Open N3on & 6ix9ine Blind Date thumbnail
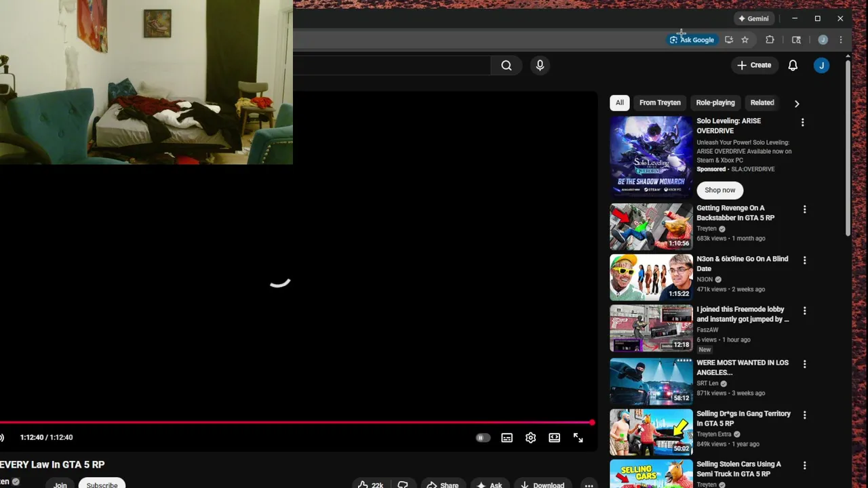Viewport: 868px width, 488px height. [651, 277]
